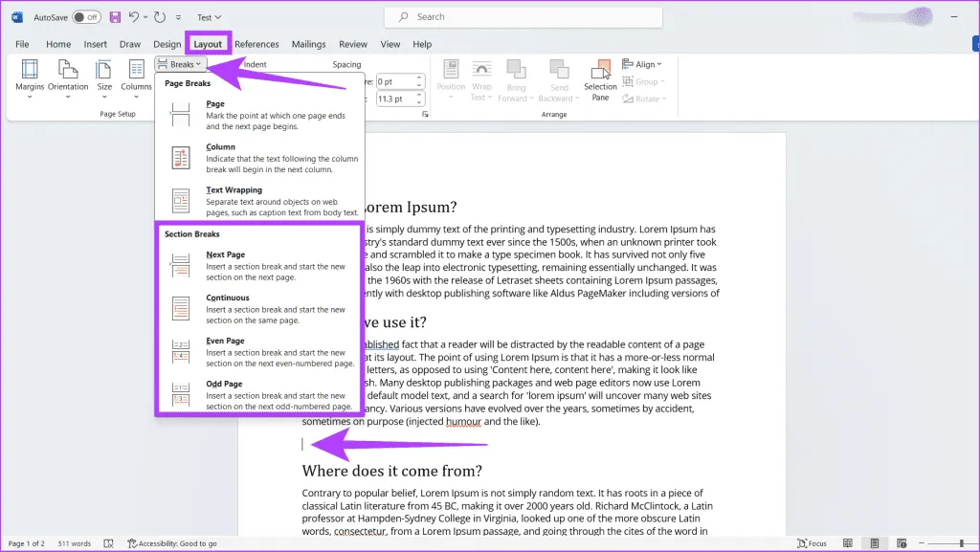980x552 pixels.
Task: Click the Undo arrow icon
Action: [134, 17]
